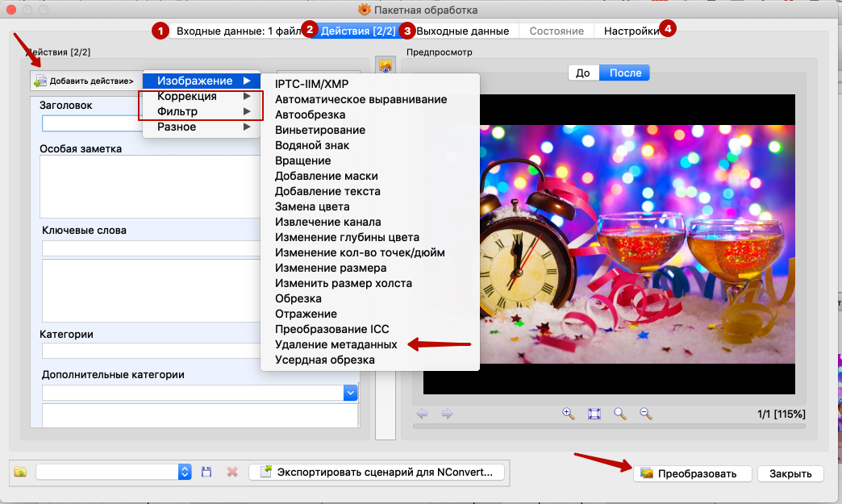Switch preview to the До view

(583, 73)
